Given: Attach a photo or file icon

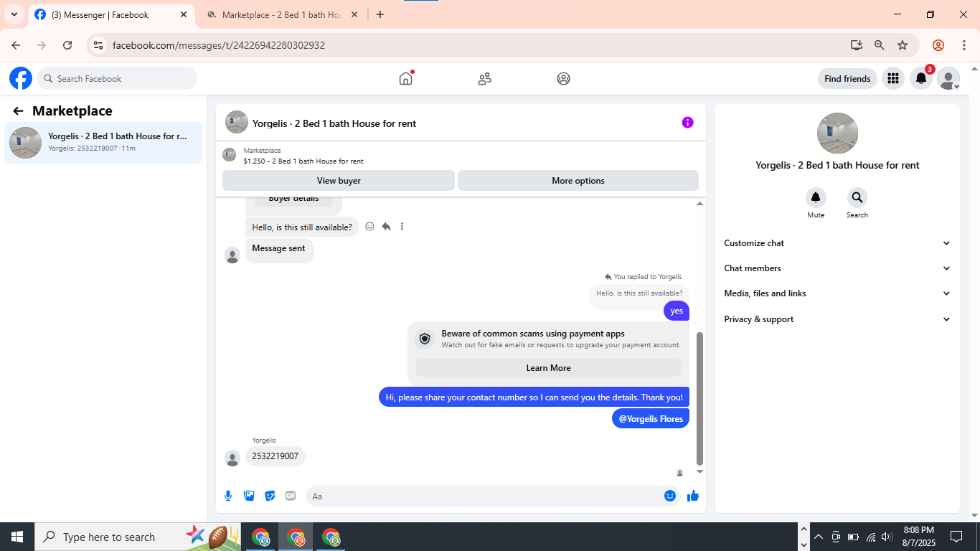Looking at the screenshot, I should (249, 496).
